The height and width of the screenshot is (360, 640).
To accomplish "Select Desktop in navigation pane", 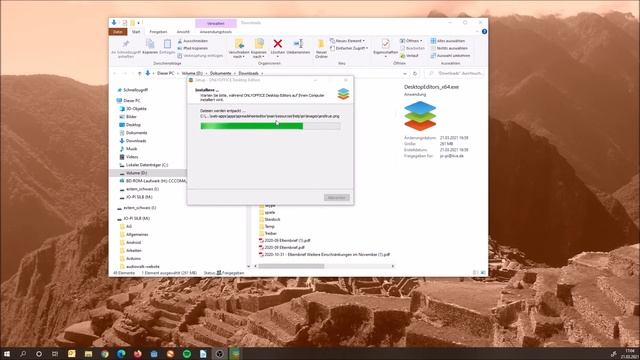I will pyautogui.click(x=133, y=124).
